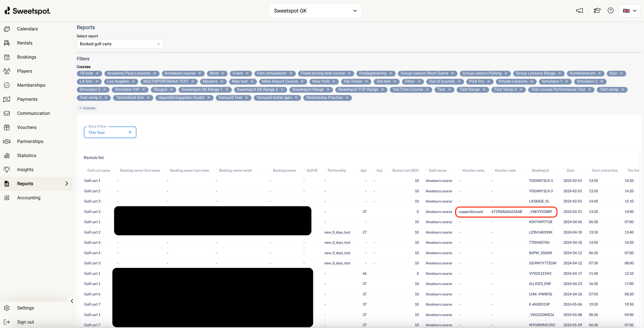Add more with the + Courses button
The width and height of the screenshot is (644, 328).
point(87,108)
